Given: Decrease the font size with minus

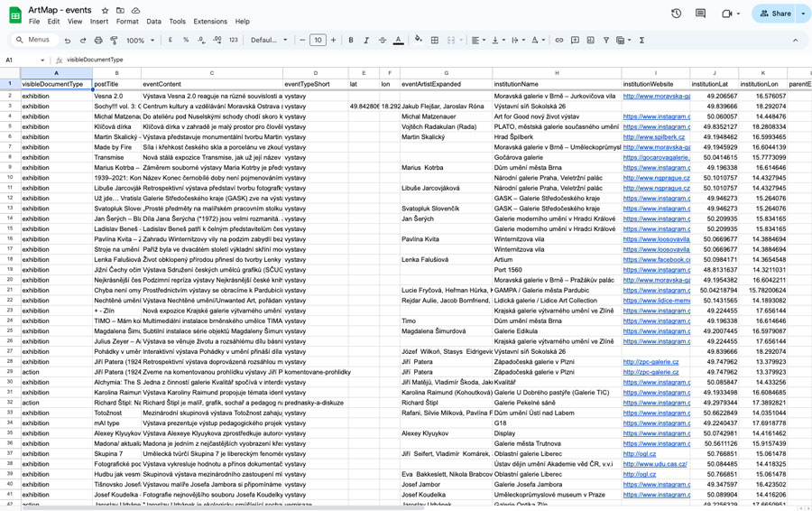Looking at the screenshot, I should click(302, 40).
